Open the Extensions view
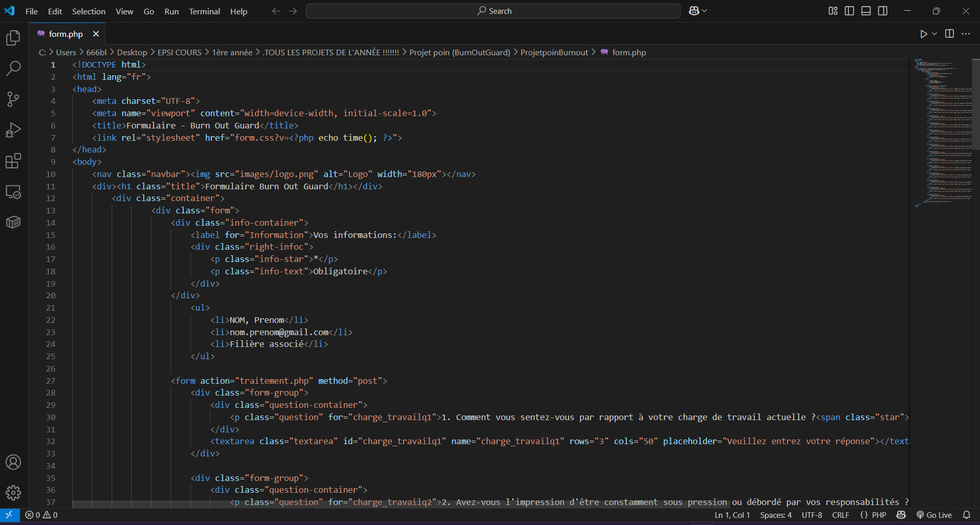Image resolution: width=980 pixels, height=525 pixels. tap(13, 161)
